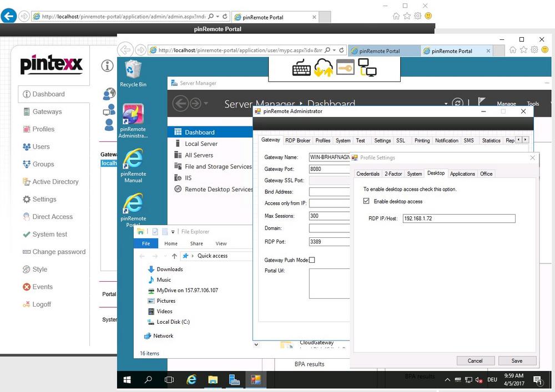This screenshot has height=392, width=555.
Task: Show hidden icons in the system tray
Action: pyautogui.click(x=447, y=380)
